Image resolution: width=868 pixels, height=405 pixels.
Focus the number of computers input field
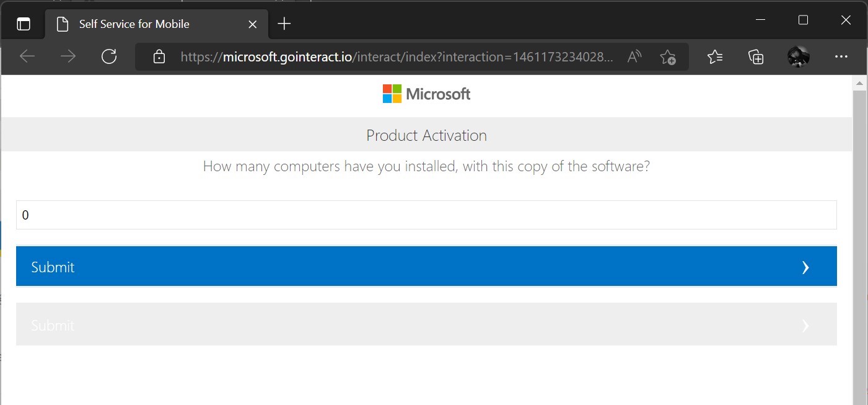tap(426, 215)
